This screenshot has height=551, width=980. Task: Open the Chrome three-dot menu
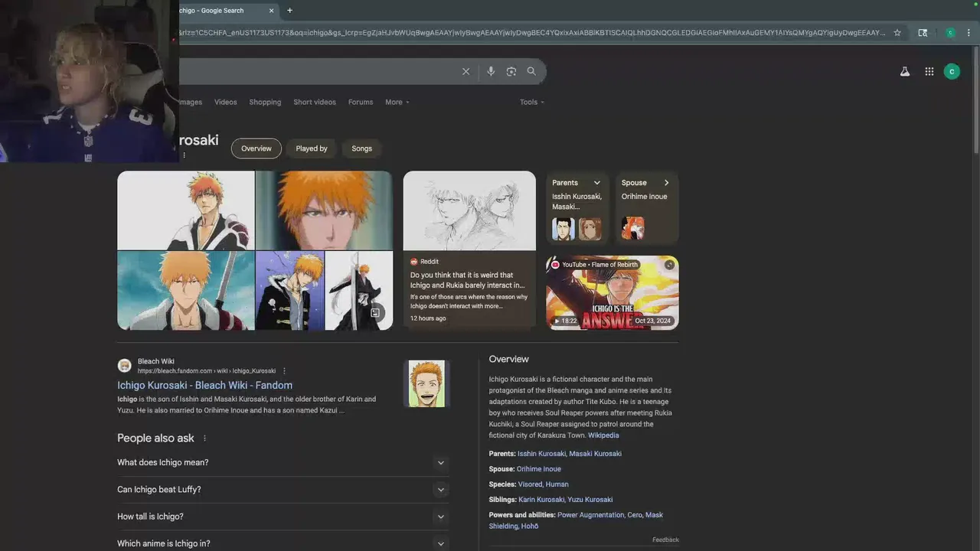click(969, 33)
